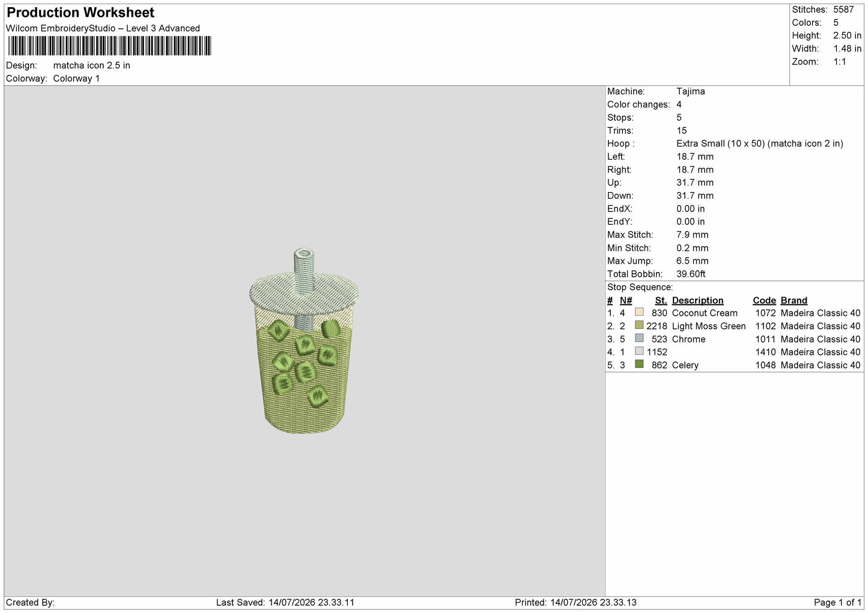868x613 pixels.
Task: Click the Min Stitch value '0.2 mm'
Action: 693,248
